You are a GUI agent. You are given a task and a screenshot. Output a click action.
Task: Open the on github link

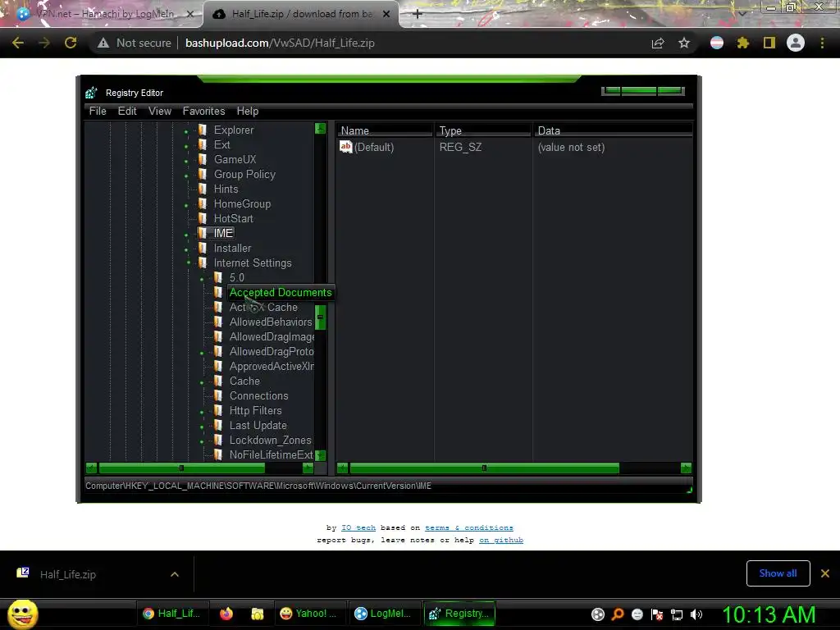pos(501,540)
